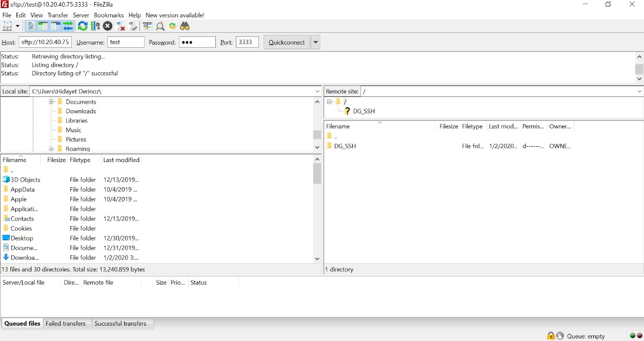Sort remote files by Owner... column
Image resolution: width=644 pixels, height=341 pixels.
(x=560, y=126)
